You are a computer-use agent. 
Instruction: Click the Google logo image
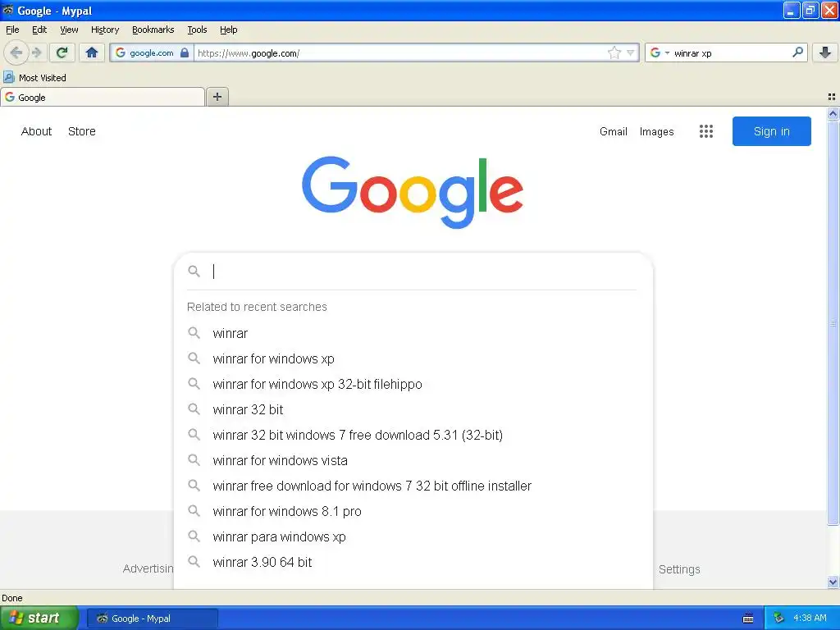pos(413,192)
